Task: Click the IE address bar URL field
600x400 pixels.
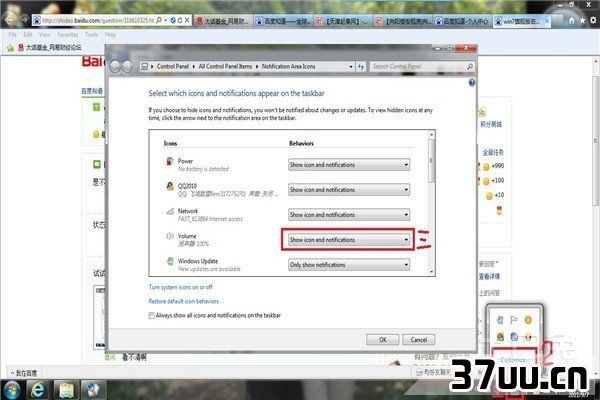Action: point(98,20)
